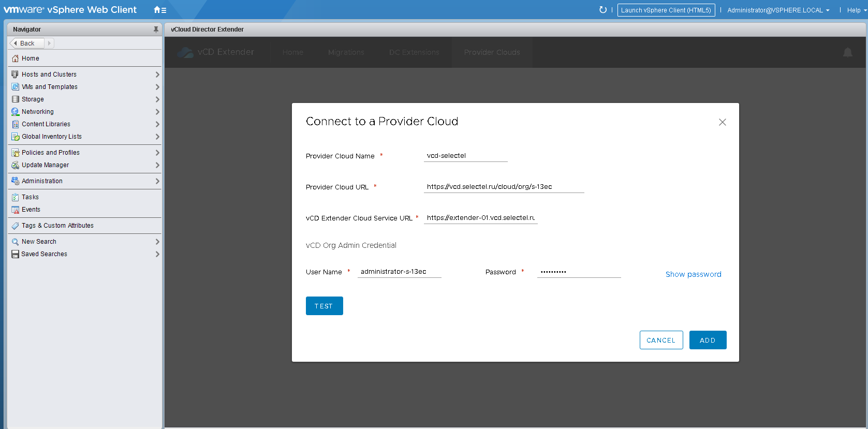Click the refresh icon in top bar
Image resolution: width=868 pixels, height=429 pixels.
pos(602,10)
